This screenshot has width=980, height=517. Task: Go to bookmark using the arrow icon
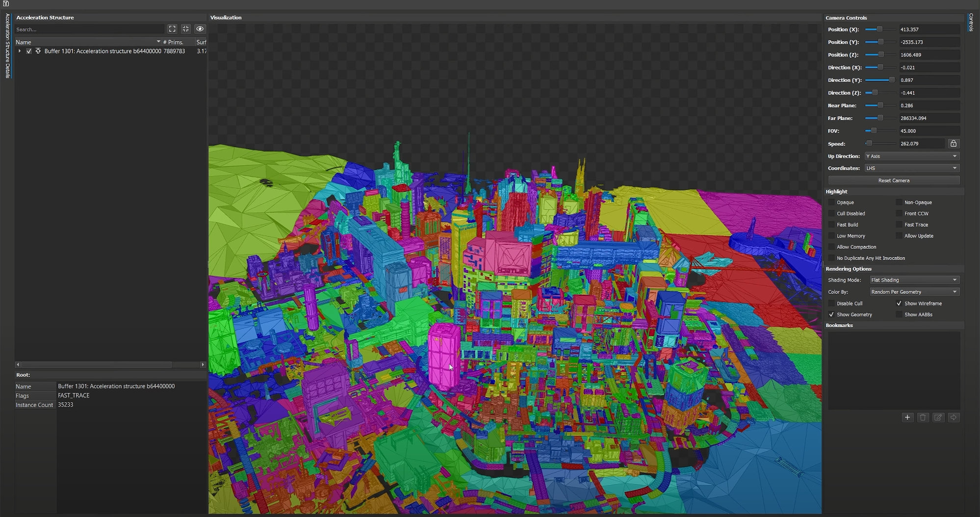click(x=954, y=417)
